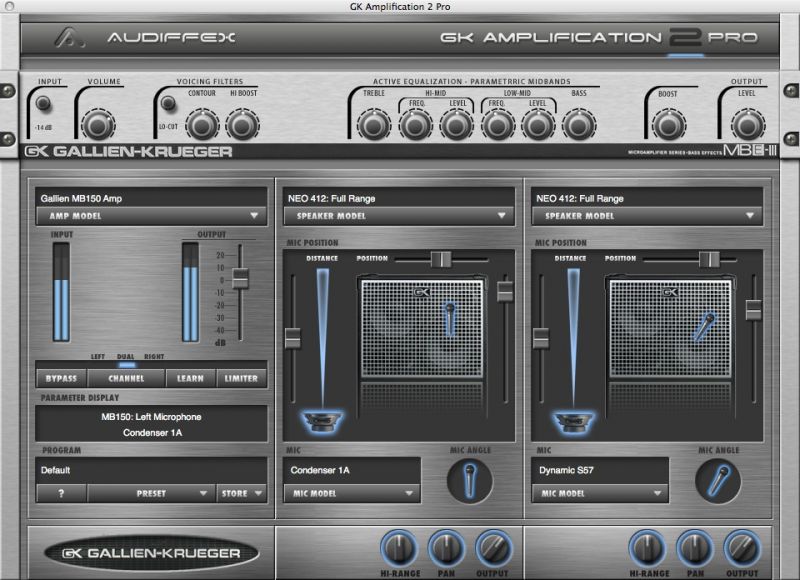
Task: Click the Low-Mid Freq knob
Action: point(497,125)
